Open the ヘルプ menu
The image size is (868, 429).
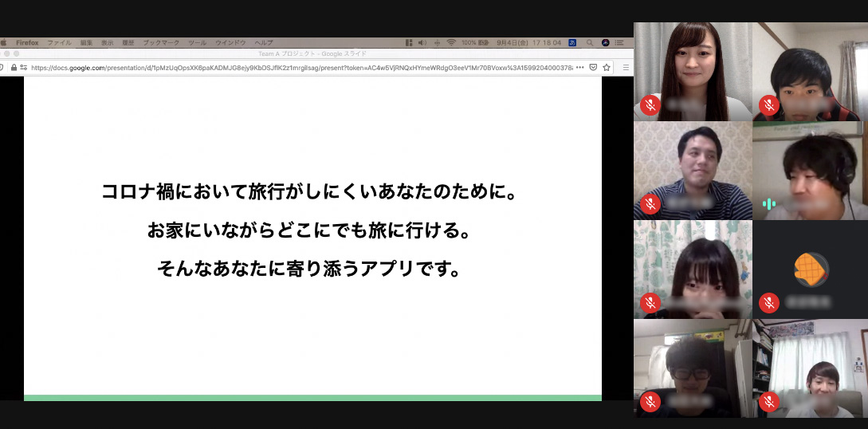point(264,42)
